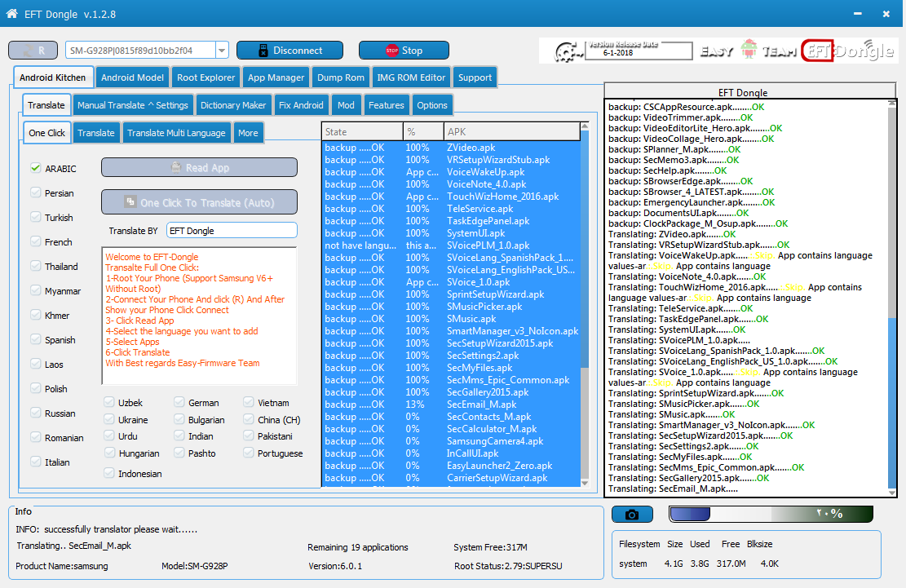This screenshot has width=906, height=588.
Task: Open Dictionary Maker tab
Action: coord(233,105)
